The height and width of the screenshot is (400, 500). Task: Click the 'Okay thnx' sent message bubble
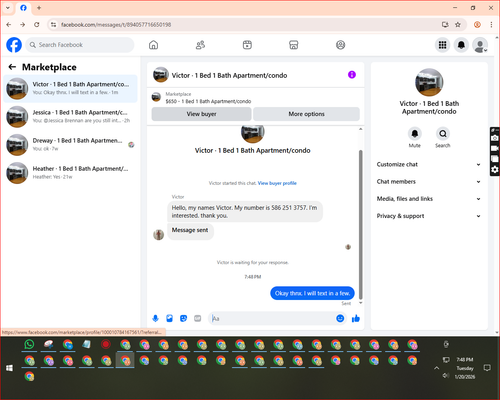click(312, 293)
